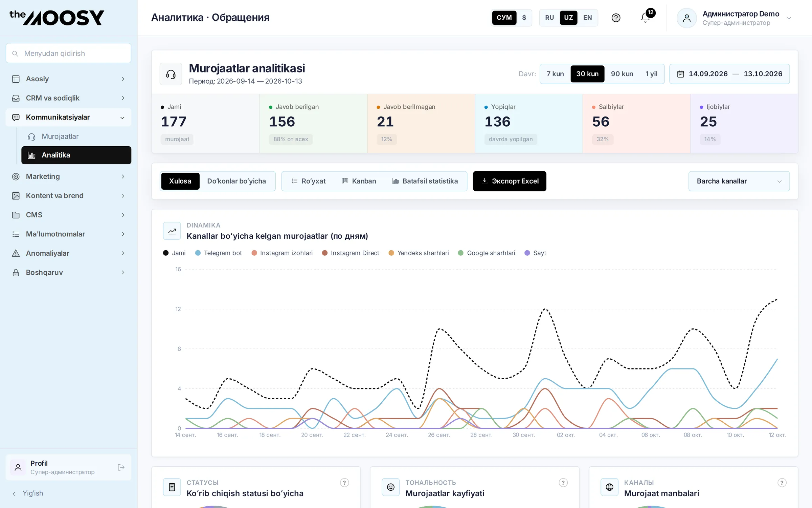Screen dimensions: 812x508
Task: Set period to 7 kun
Action: pyautogui.click(x=555, y=74)
